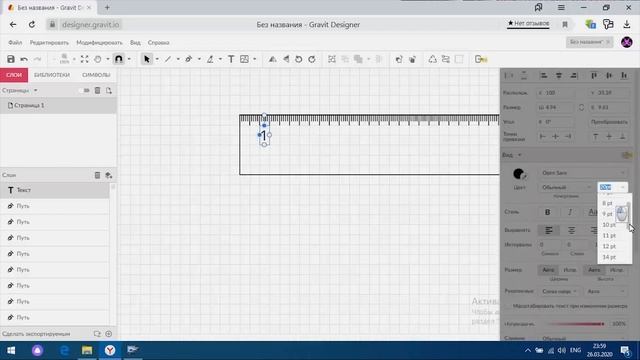This screenshot has height=360, width=640.
Task: Open the Редактировать menu
Action: tap(49, 42)
